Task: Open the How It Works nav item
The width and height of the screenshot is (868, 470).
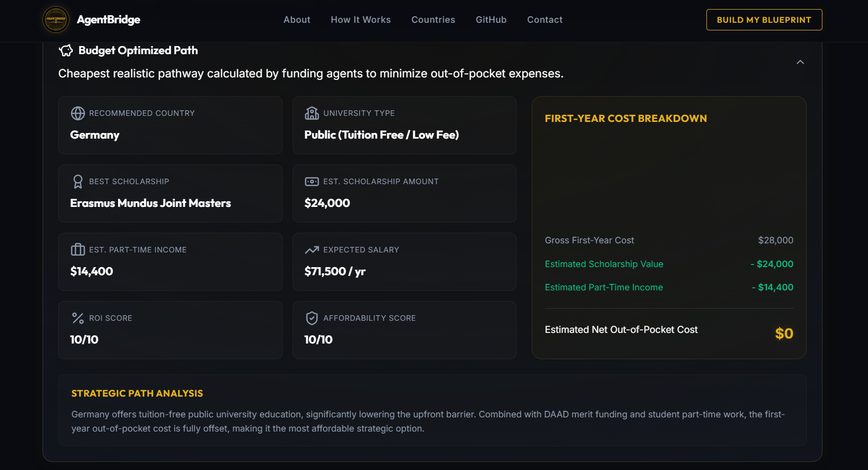Action: coord(361,20)
